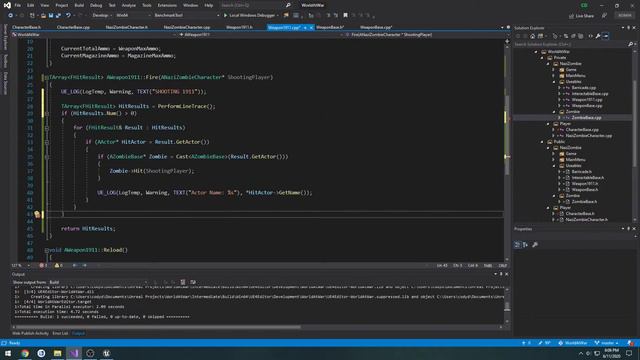The image size is (640, 360).
Task: Click the Alphabetical sort icon in Properties
Action: coord(525,244)
